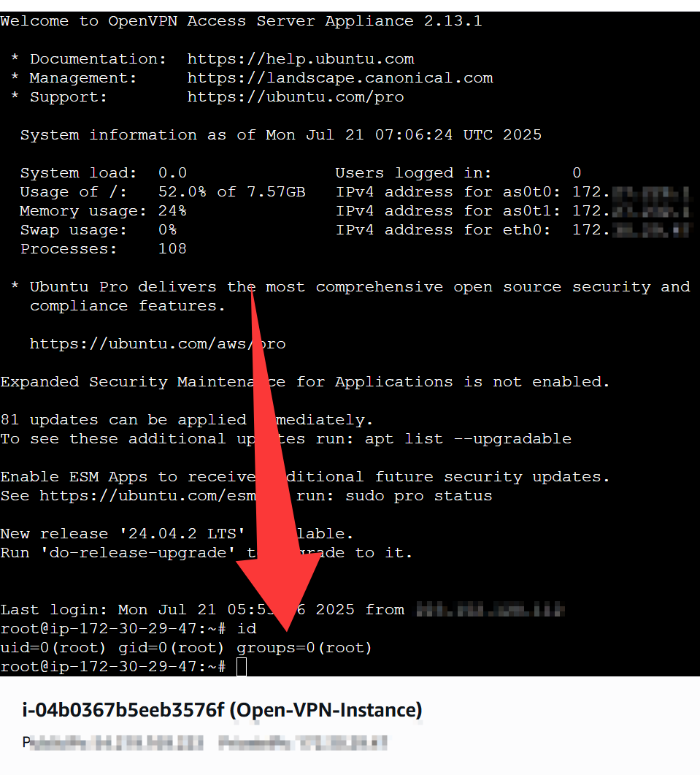Click the 'apt list --upgradable' command text
This screenshot has height=775, width=700.
click(468, 439)
